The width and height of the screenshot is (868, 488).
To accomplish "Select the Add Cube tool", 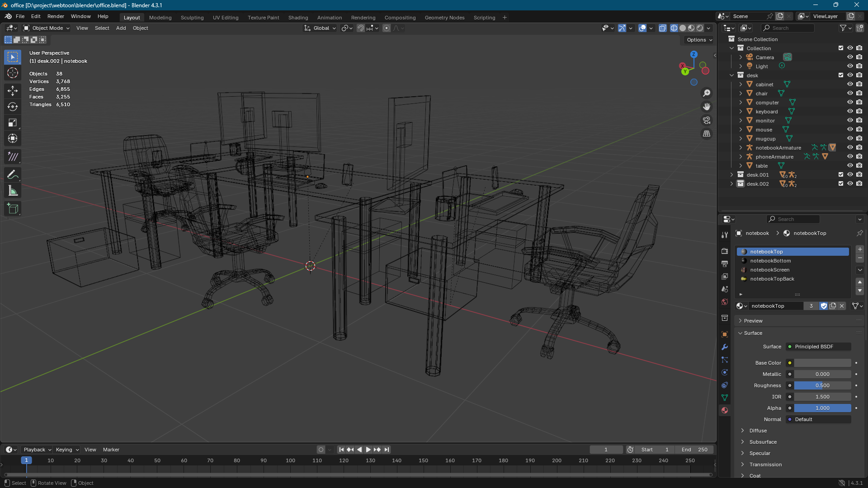I will [13, 208].
